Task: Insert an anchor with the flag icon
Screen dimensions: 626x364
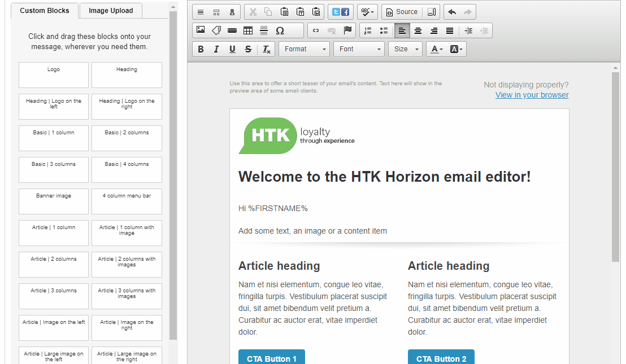Action: pyautogui.click(x=347, y=30)
